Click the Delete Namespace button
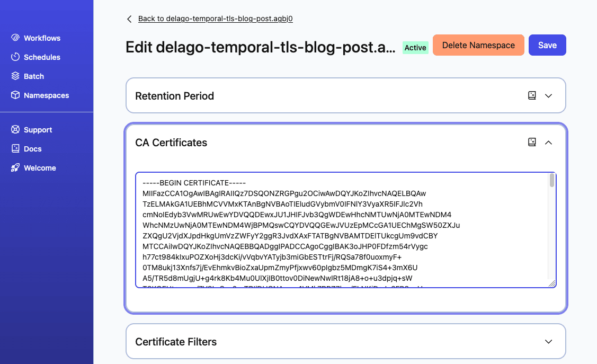This screenshot has height=364, width=597. pos(478,45)
